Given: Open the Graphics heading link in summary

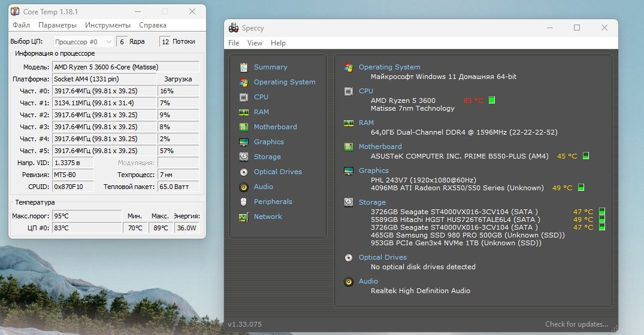Looking at the screenshot, I should pos(374,170).
